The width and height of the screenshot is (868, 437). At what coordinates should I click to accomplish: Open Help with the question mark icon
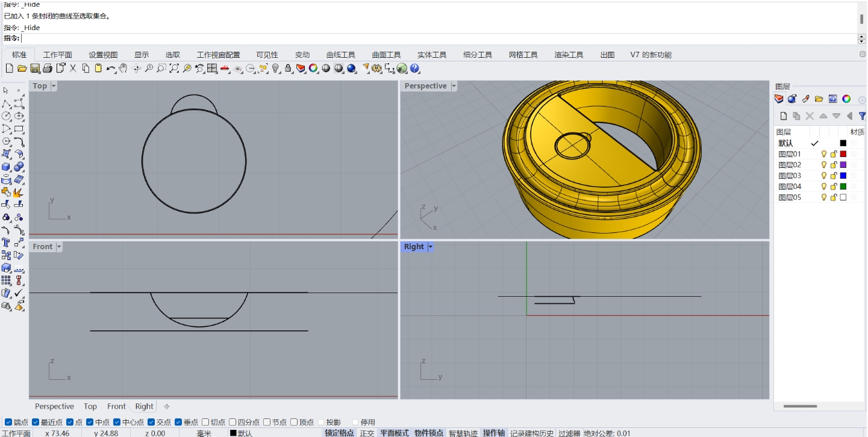click(x=414, y=69)
